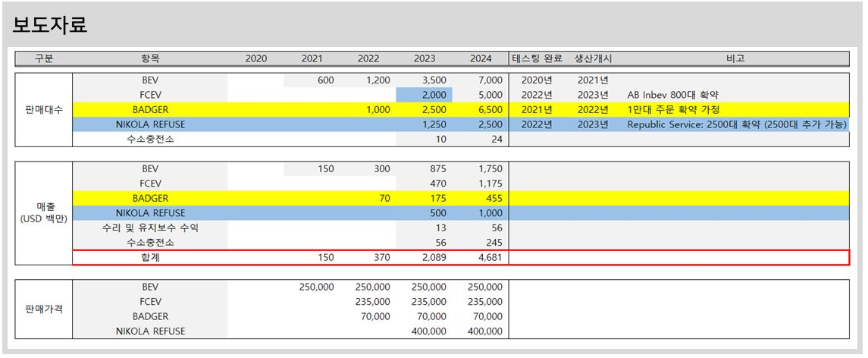Click the 3,500 BEV units cell
Viewport: 868px width, 358px height.
(434, 80)
